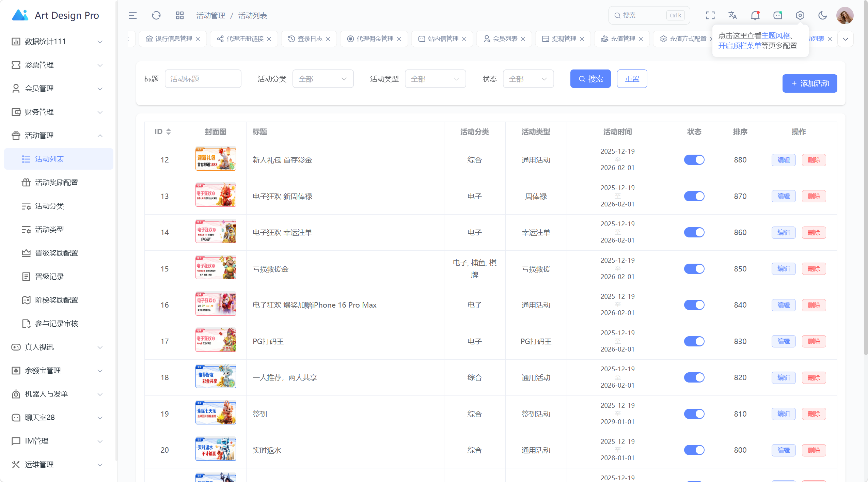Open the settings gear in top bar
The image size is (868, 482).
click(x=800, y=15)
